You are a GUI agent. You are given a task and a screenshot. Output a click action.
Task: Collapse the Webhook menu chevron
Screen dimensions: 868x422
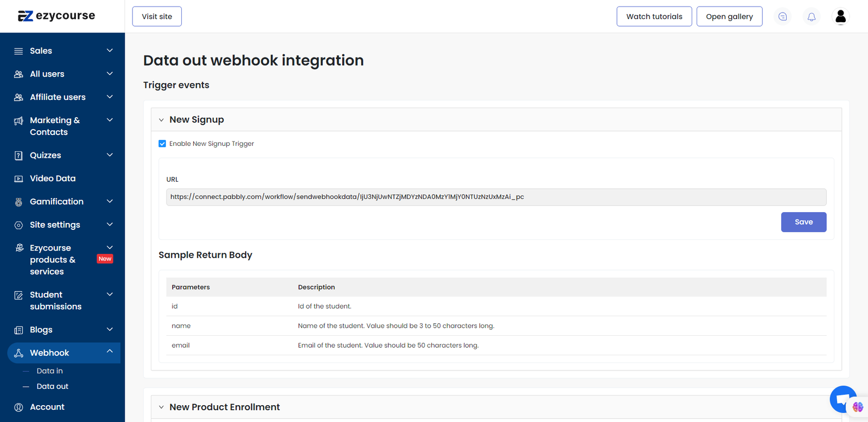tap(110, 352)
